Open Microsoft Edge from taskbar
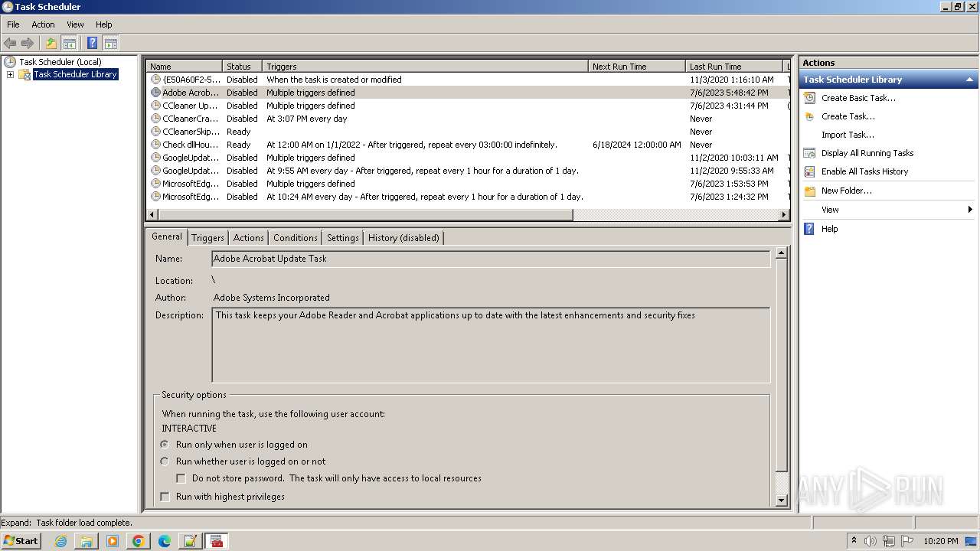The height and width of the screenshot is (551, 980). click(x=165, y=541)
